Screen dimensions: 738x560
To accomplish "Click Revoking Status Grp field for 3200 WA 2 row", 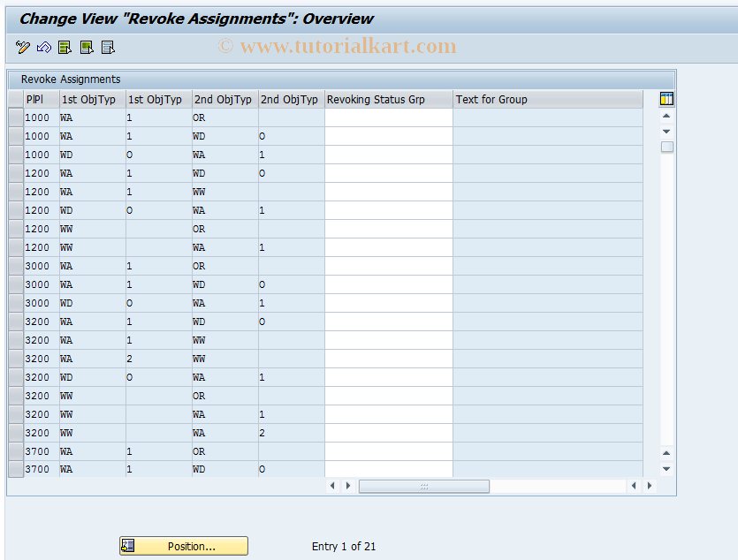I will coord(389,359).
